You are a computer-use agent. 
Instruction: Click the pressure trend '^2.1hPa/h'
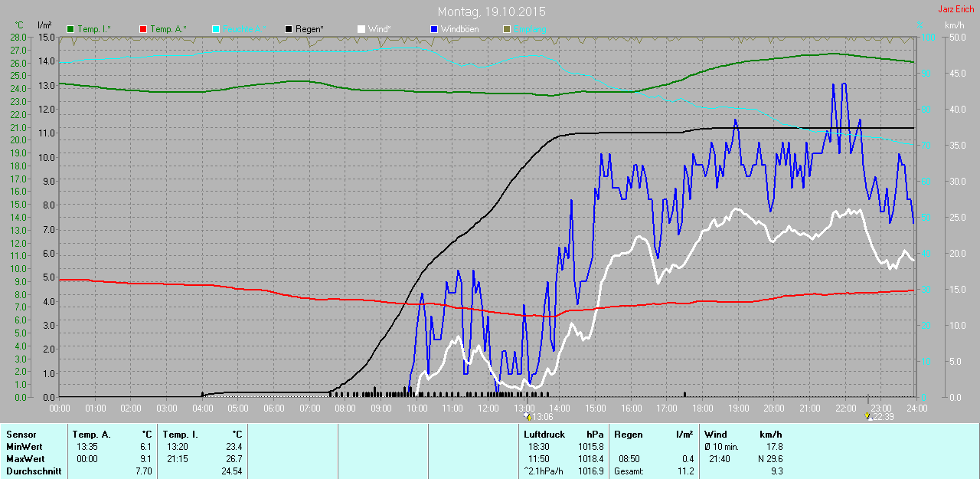click(543, 471)
